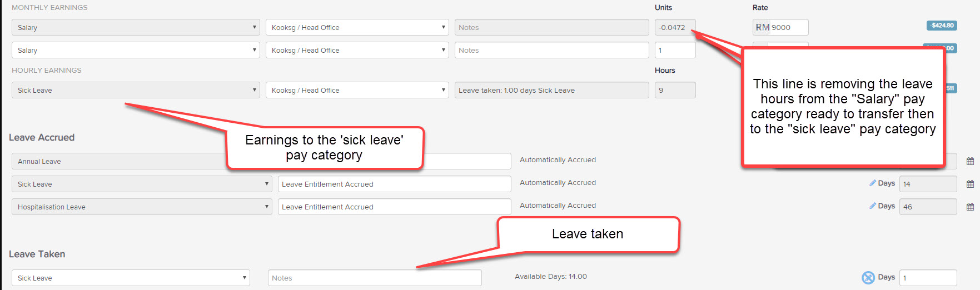Click the -$424.80 amount badge
The image size is (980, 290).
click(x=942, y=26)
